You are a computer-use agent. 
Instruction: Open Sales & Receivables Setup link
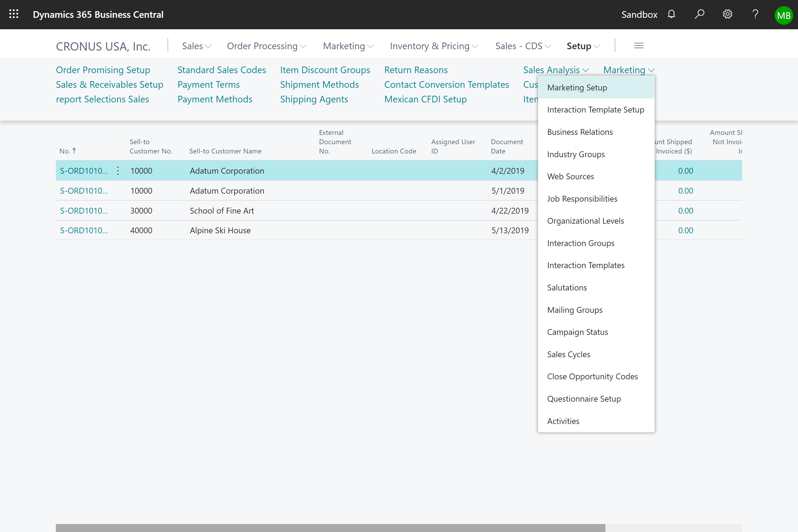pos(110,84)
